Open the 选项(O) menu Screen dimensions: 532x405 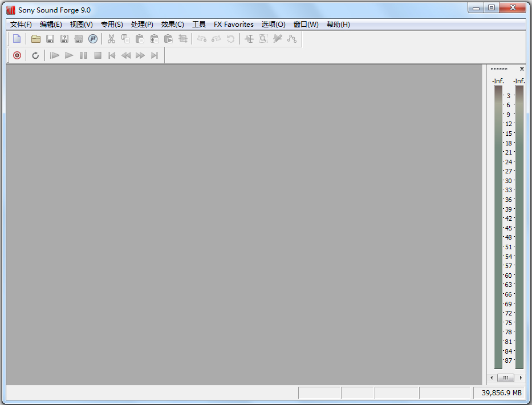pyautogui.click(x=274, y=25)
